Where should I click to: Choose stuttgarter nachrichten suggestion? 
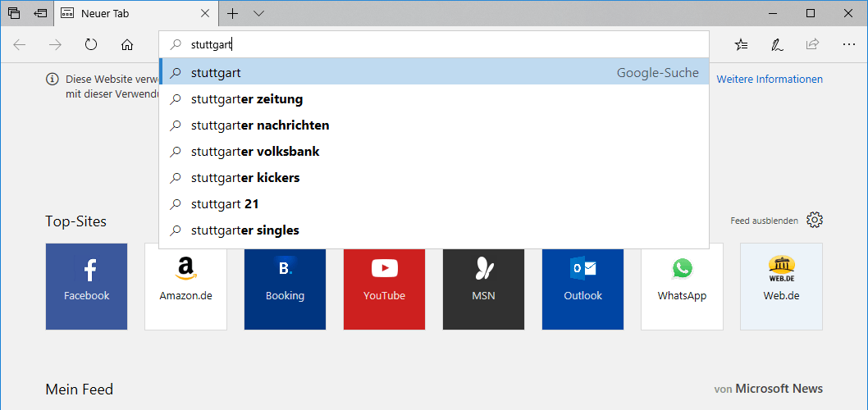433,125
